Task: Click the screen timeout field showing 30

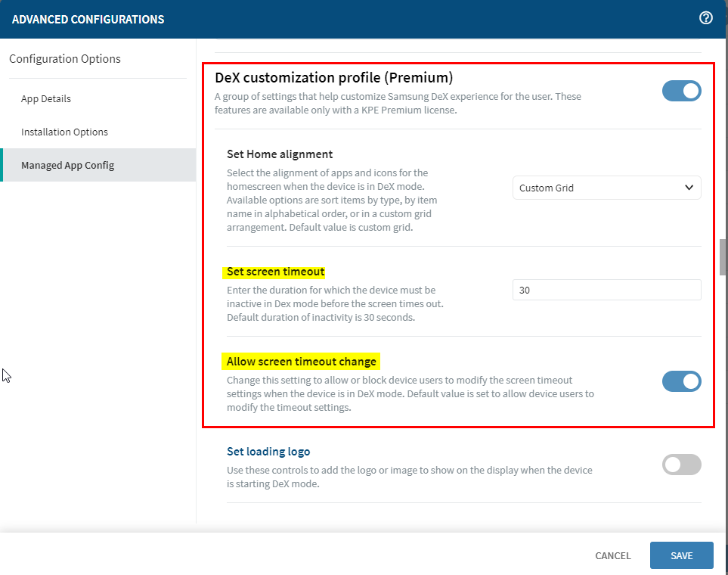Action: click(606, 290)
